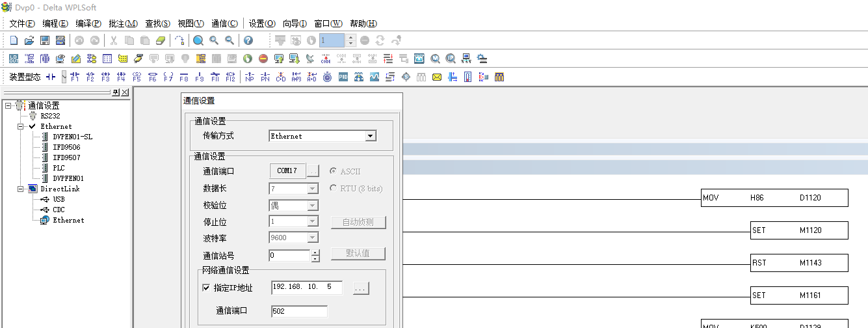Image resolution: width=868 pixels, height=328 pixels.
Task: Click the Open file folder icon
Action: point(29,40)
